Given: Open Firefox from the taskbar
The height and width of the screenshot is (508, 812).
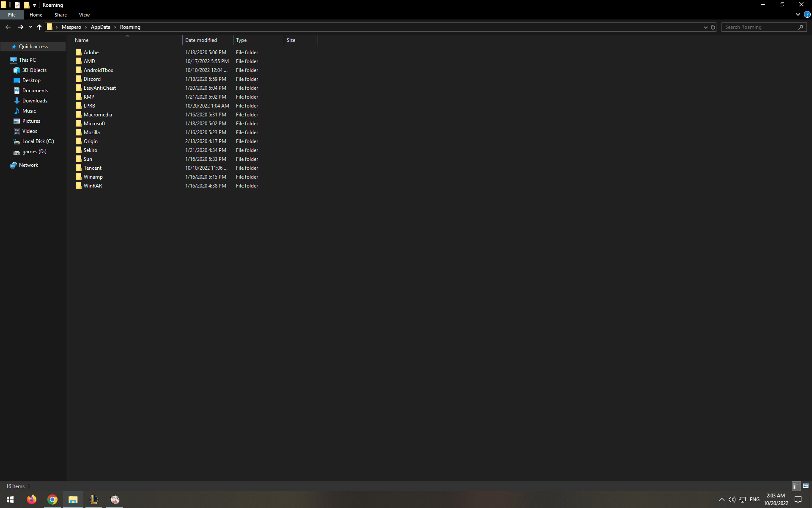Looking at the screenshot, I should click(32, 500).
